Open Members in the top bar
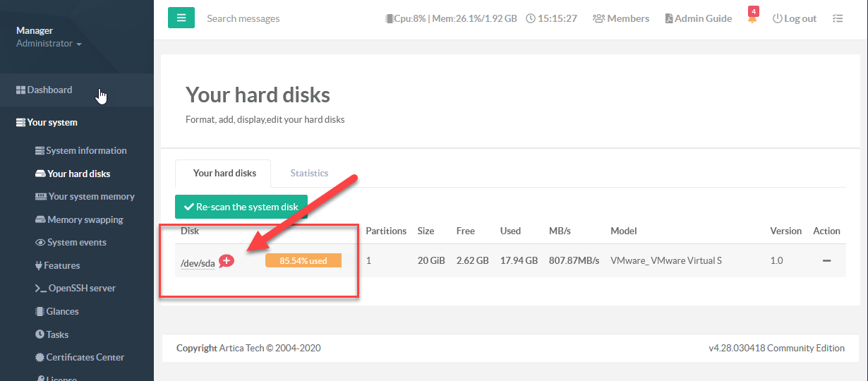Image resolution: width=868 pixels, height=381 pixels. pos(621,18)
